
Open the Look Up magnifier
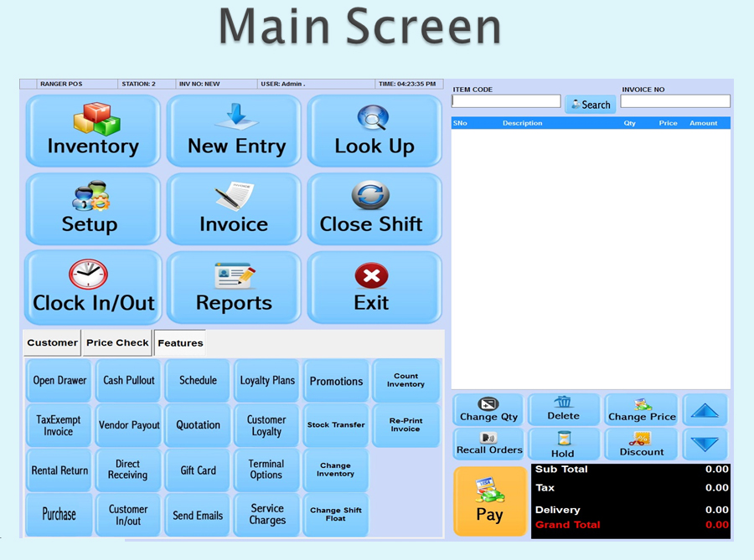point(374,131)
